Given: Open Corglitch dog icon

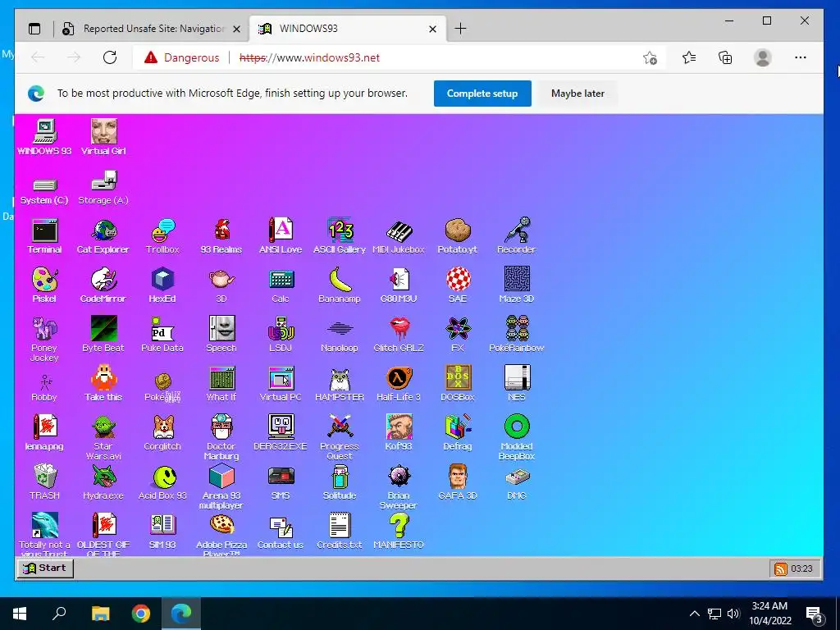Looking at the screenshot, I should pyautogui.click(x=162, y=433).
